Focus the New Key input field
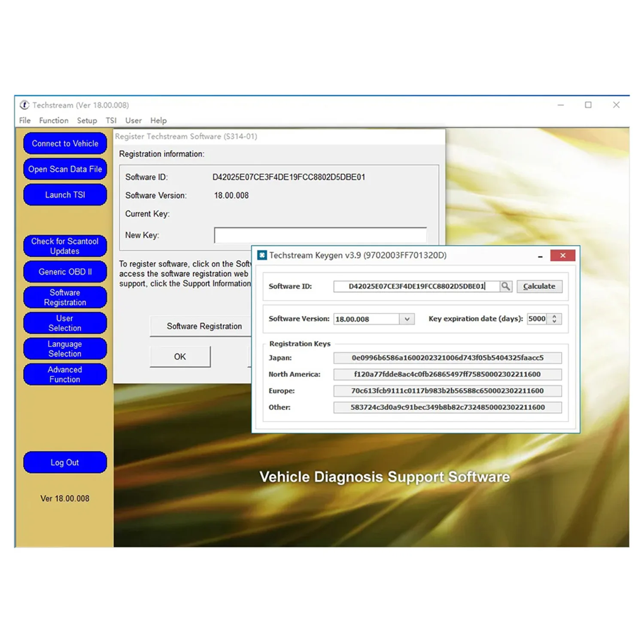The height and width of the screenshot is (644, 644). click(320, 235)
